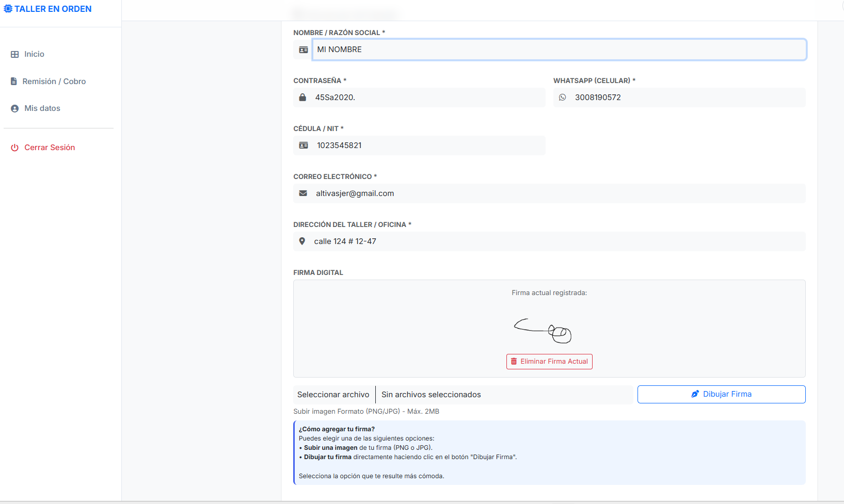The height and width of the screenshot is (504, 844).
Task: Click the FIRMA DIGITAL label
Action: pos(318,272)
